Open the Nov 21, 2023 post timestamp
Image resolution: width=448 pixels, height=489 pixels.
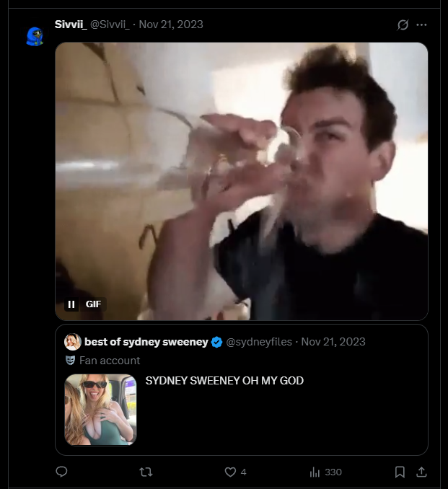(x=171, y=25)
